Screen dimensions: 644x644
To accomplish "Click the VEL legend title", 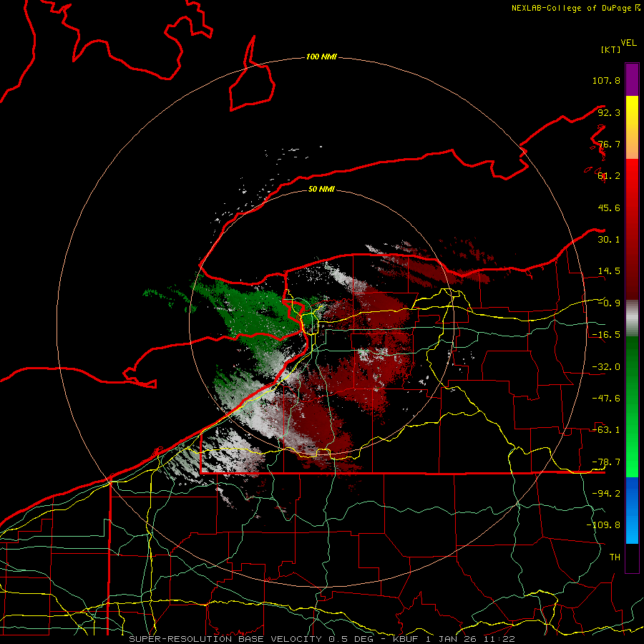I will click(x=628, y=43).
